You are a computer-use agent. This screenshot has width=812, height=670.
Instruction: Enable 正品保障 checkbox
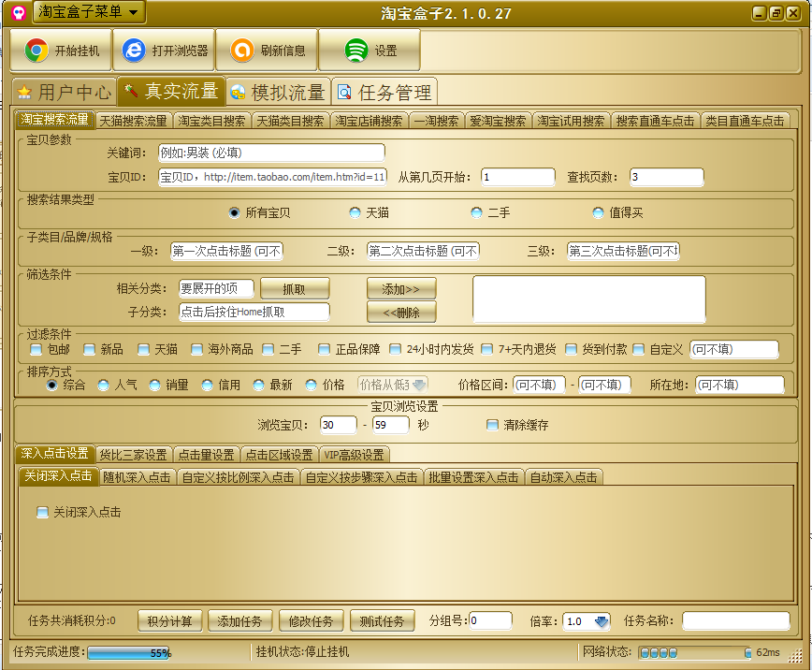[325, 350]
